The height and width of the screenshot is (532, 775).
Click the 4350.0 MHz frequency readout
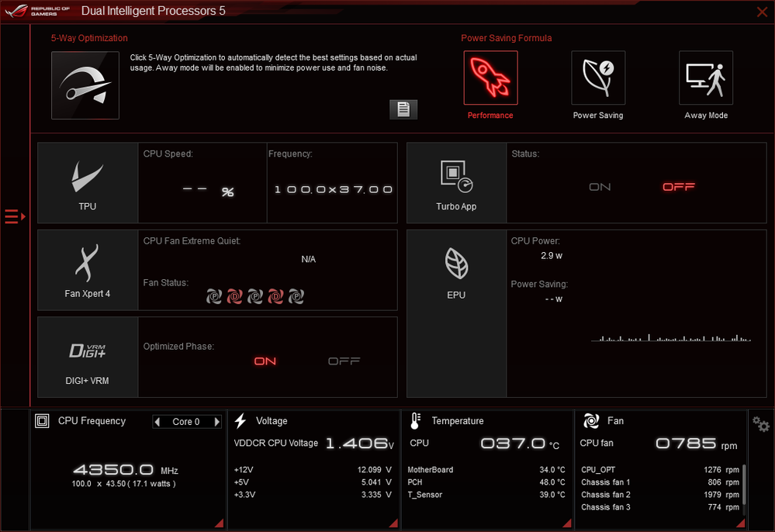pyautogui.click(x=126, y=469)
